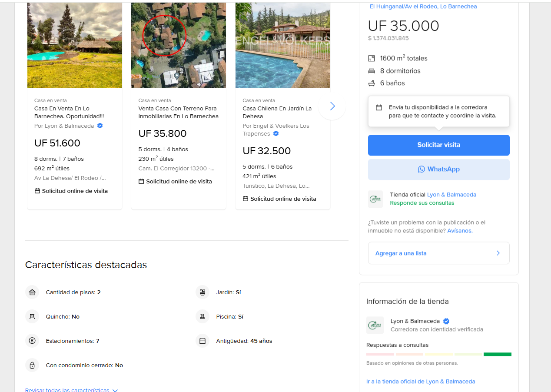This screenshot has width=551, height=392.
Task: Click the Estacionamientos parking icon
Action: tap(32, 341)
